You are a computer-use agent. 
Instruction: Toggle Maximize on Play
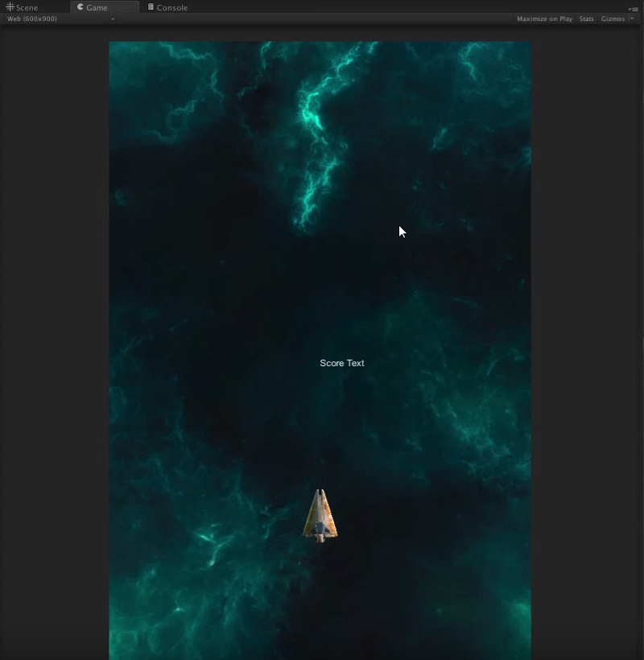[544, 19]
